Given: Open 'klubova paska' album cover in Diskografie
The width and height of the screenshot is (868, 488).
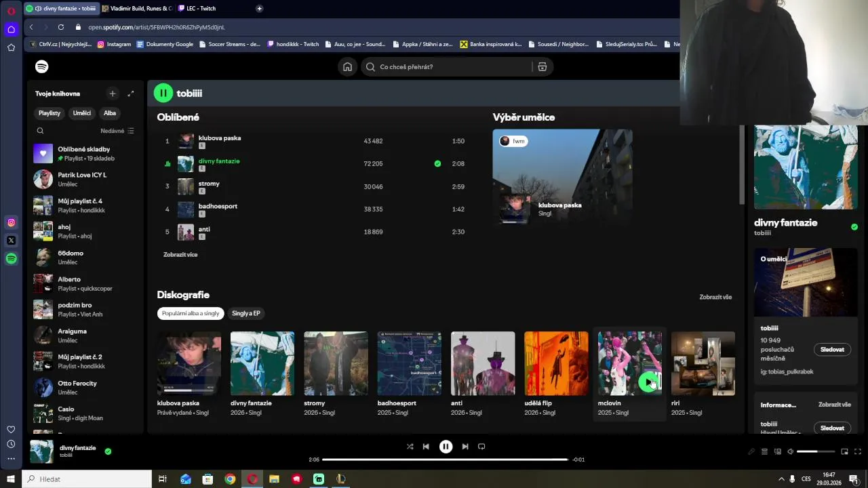Looking at the screenshot, I should point(189,363).
